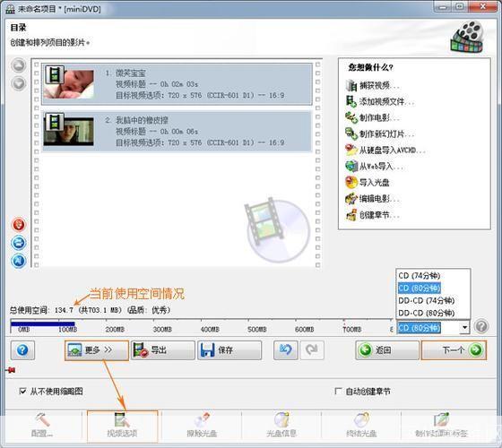Click the red delete icon in the left sidebar
This screenshot has height=448, width=502.
click(x=19, y=224)
